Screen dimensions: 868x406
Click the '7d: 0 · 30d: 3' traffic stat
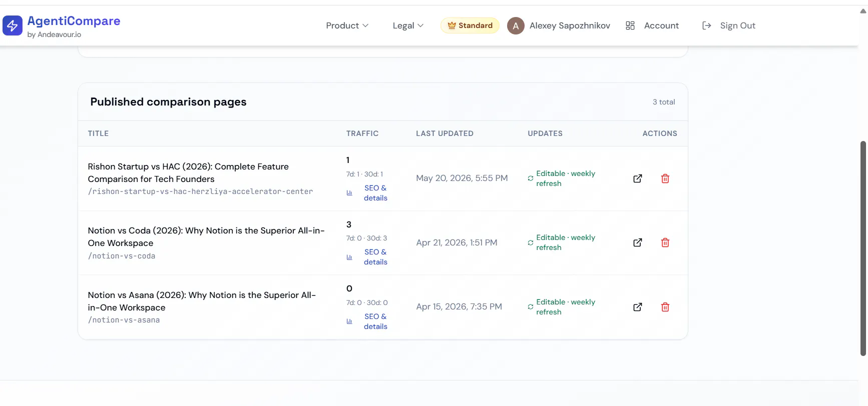366,238
